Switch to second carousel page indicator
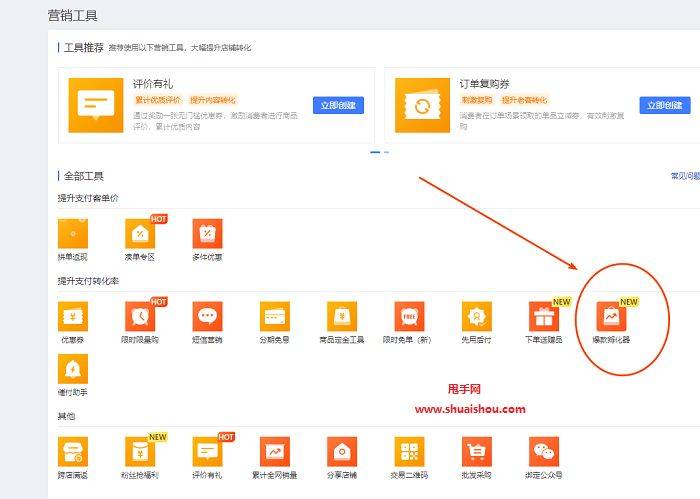The height and width of the screenshot is (499, 700). click(387, 152)
